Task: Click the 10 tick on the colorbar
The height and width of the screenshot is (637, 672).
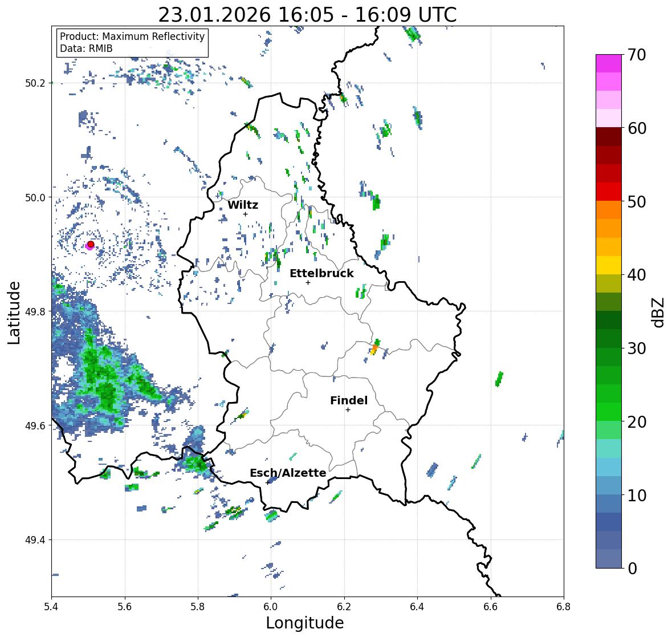Action: coord(637,495)
